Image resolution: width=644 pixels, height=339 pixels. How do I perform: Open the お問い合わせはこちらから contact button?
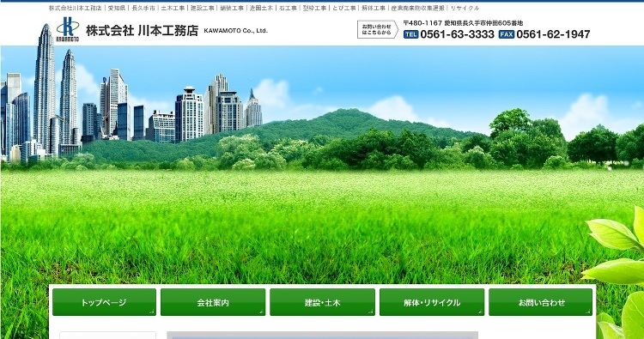378,29
